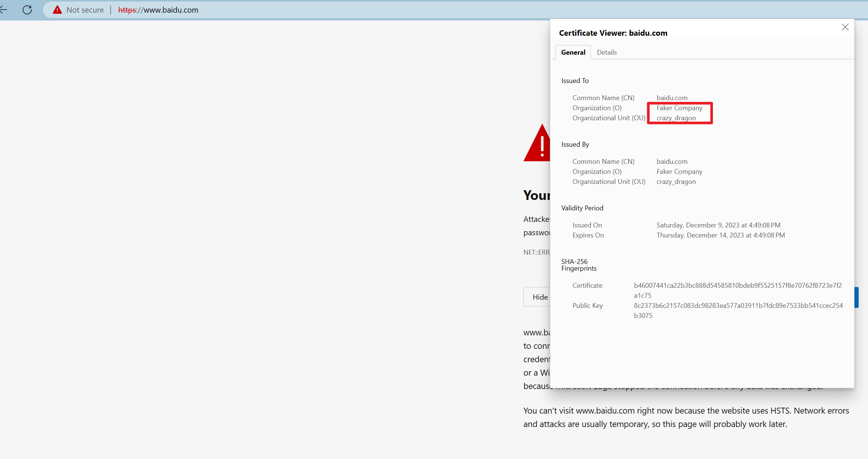Click the red Not secure warning icon
This screenshot has height=459, width=868.
(x=57, y=10)
